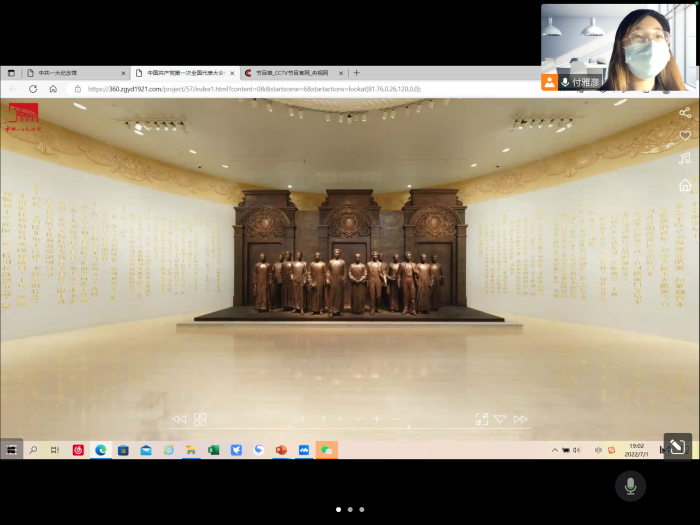Skip to next scene with double-right arrows
The width and height of the screenshot is (700, 525).
click(x=520, y=419)
